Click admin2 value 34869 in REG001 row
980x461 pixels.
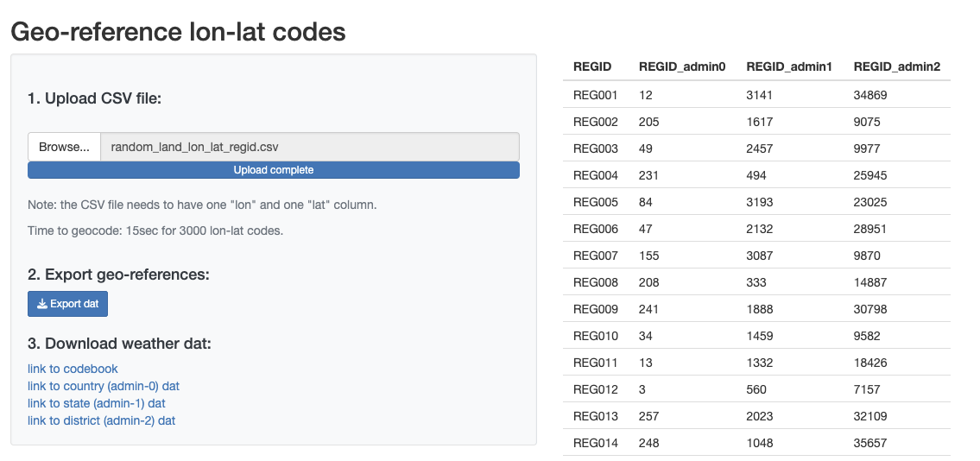click(x=870, y=95)
